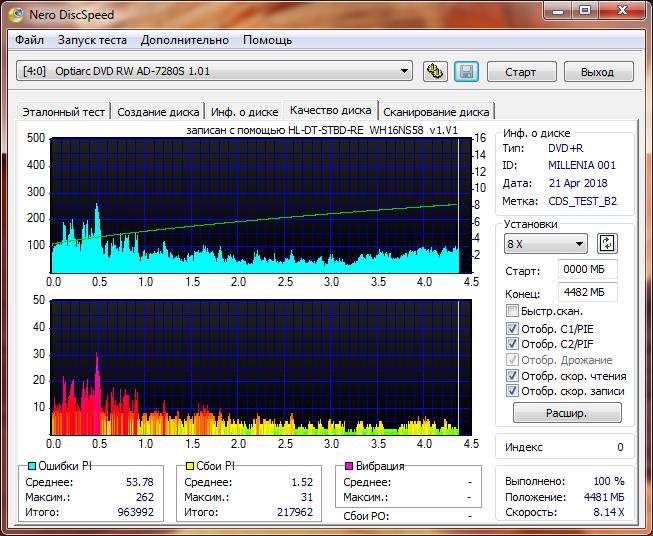
Task: Toggle Отобр. C2/PIF checkbox
Action: [513, 344]
